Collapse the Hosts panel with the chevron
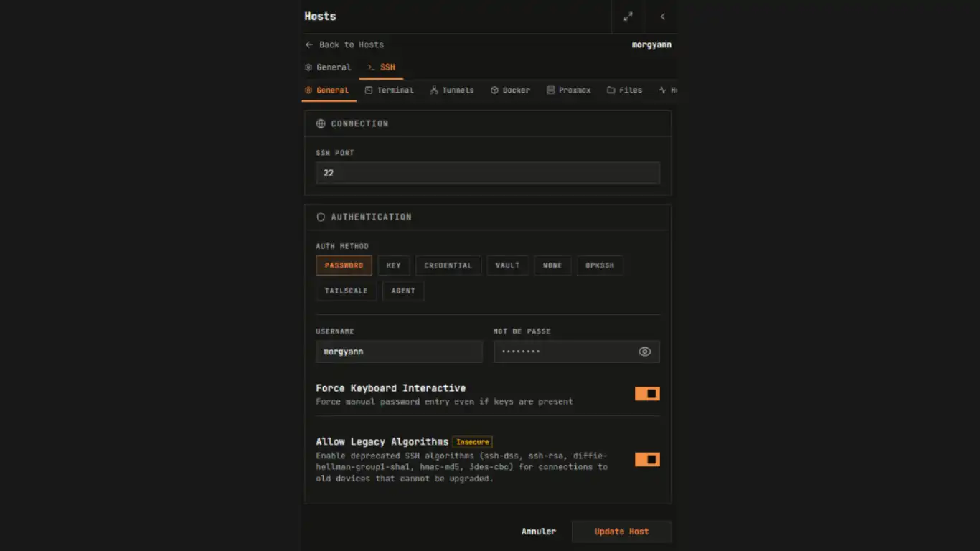 (x=662, y=17)
